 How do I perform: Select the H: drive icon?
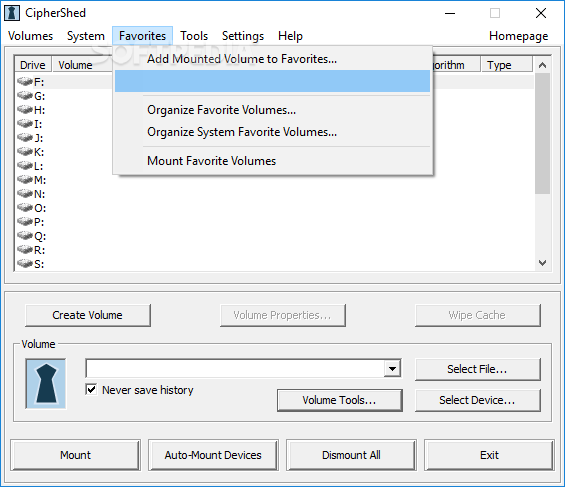(x=25, y=110)
